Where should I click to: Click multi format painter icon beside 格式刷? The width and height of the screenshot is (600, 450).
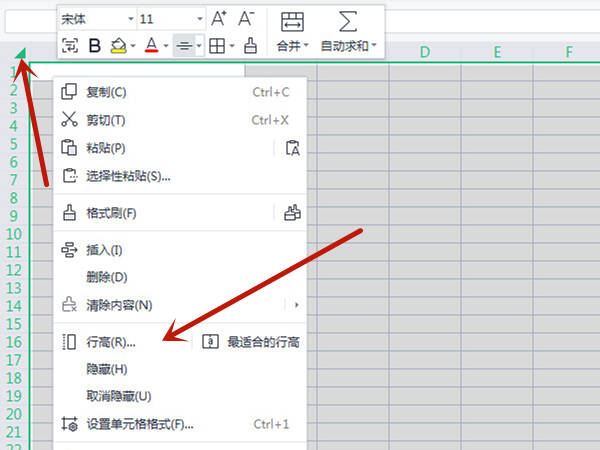292,213
